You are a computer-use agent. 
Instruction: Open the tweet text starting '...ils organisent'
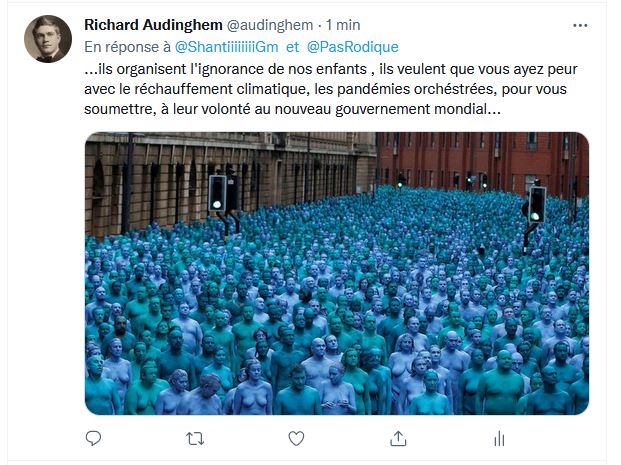point(331,89)
